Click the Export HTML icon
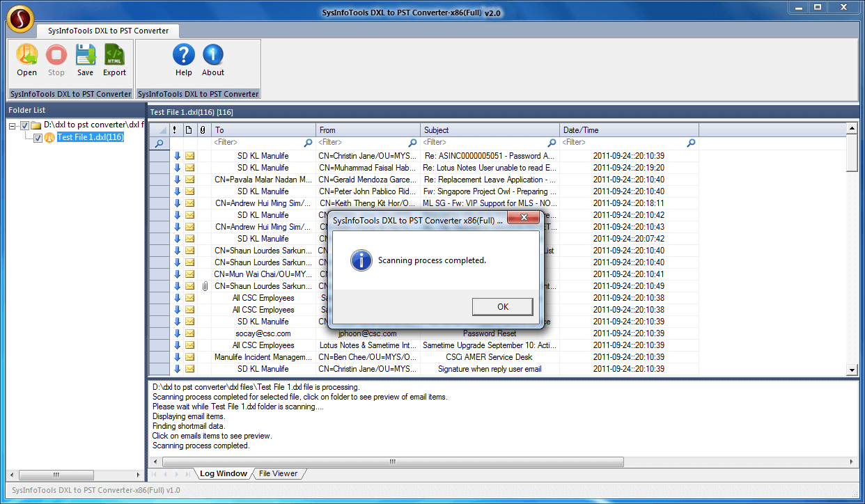This screenshot has width=865, height=504. (x=114, y=55)
